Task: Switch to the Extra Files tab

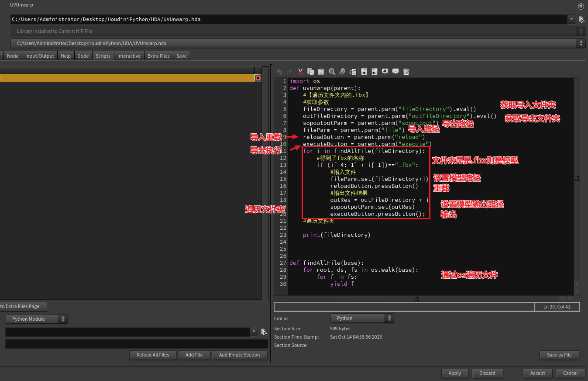Action: [x=158, y=56]
